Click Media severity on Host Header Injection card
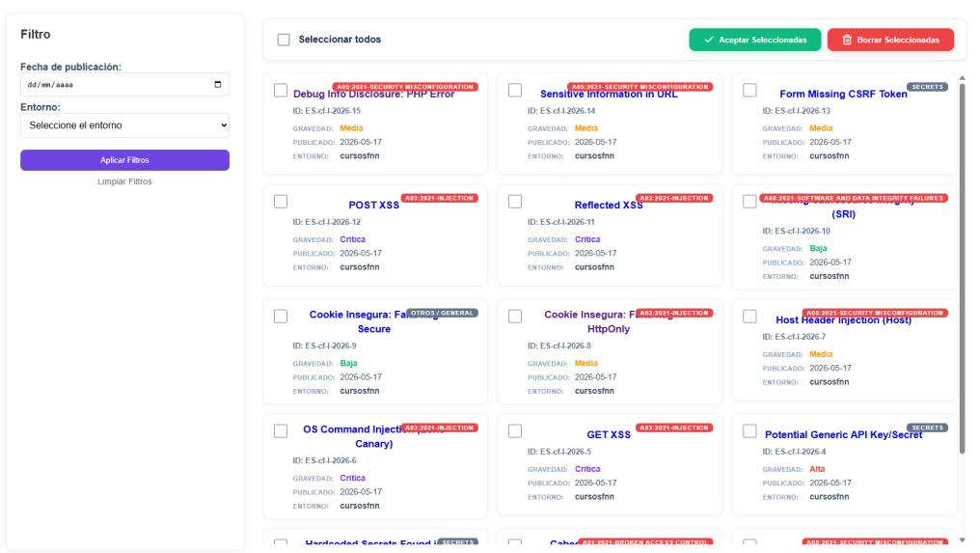 (821, 354)
